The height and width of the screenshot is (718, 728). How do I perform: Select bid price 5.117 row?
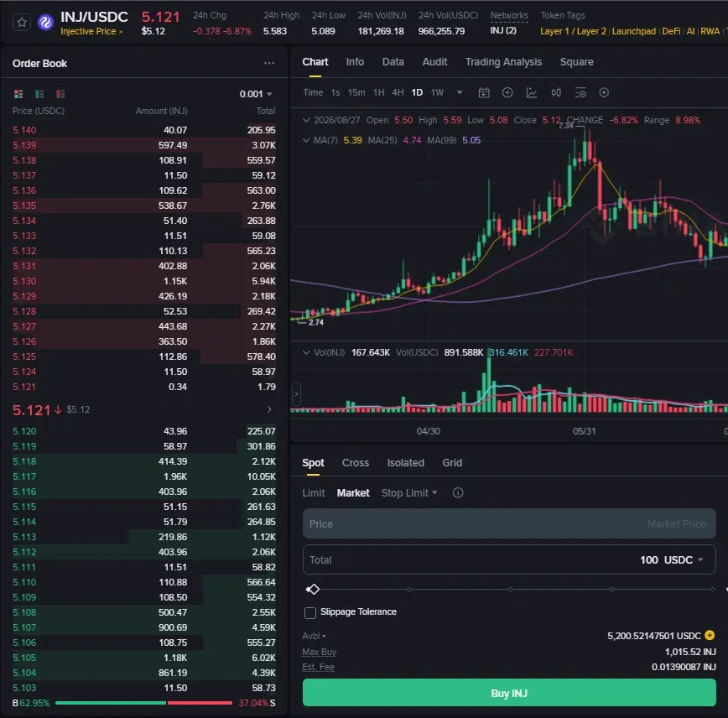[x=144, y=476]
